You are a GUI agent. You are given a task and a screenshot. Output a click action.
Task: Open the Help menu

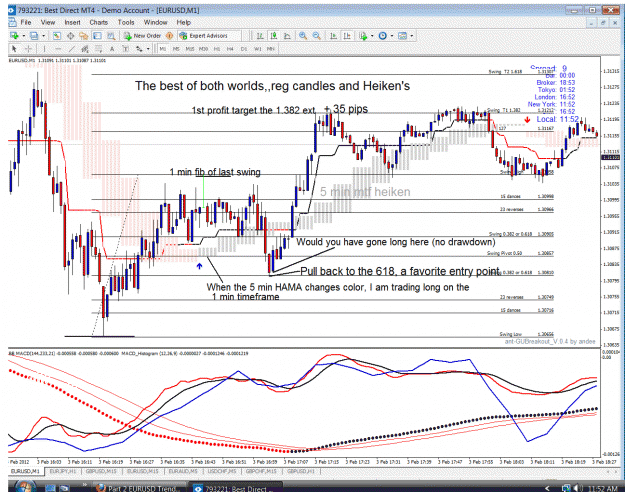(x=183, y=22)
